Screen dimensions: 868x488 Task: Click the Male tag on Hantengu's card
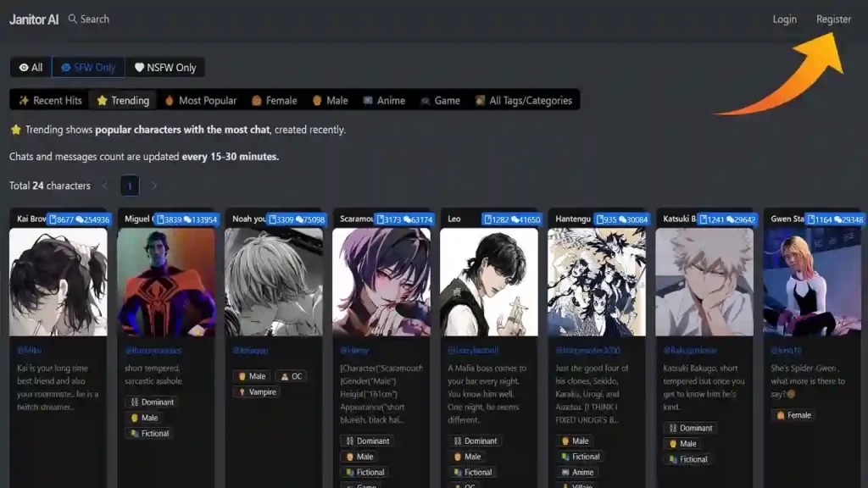click(x=575, y=441)
